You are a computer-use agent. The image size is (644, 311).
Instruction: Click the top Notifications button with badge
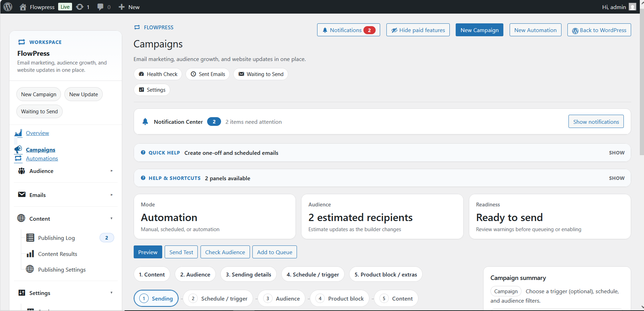(348, 30)
